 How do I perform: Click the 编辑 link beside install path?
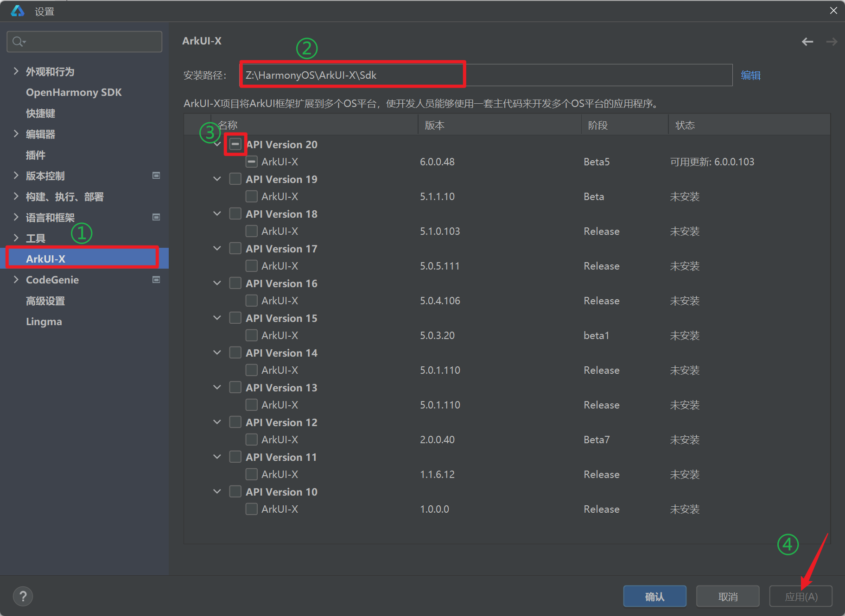coord(750,75)
